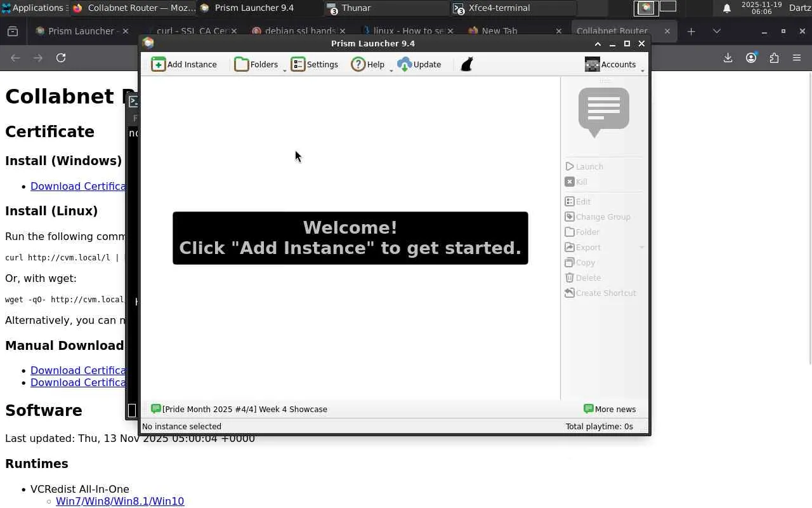Click the Kill instance button
812x508 pixels.
click(576, 182)
